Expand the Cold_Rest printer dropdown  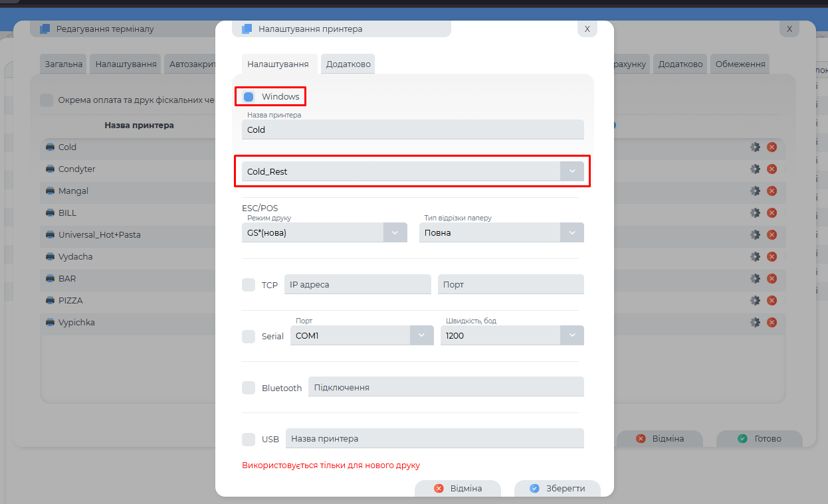tap(571, 171)
